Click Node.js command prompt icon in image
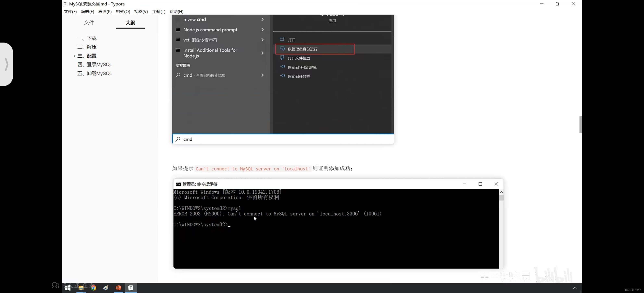Image resolution: width=644 pixels, height=293 pixels. click(x=178, y=30)
